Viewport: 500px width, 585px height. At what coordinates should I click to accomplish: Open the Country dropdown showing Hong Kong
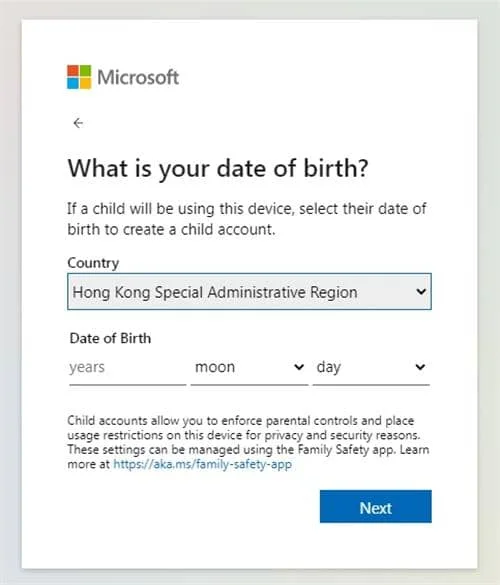coord(249,291)
